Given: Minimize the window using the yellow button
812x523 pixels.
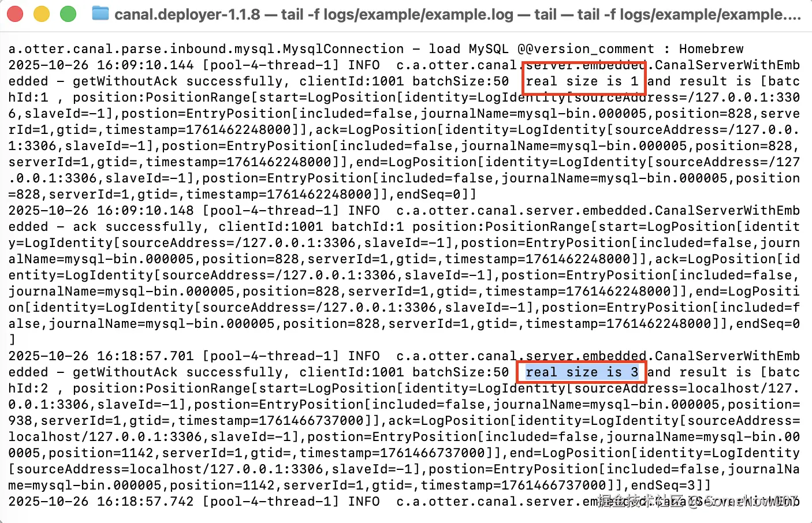Looking at the screenshot, I should (x=42, y=13).
